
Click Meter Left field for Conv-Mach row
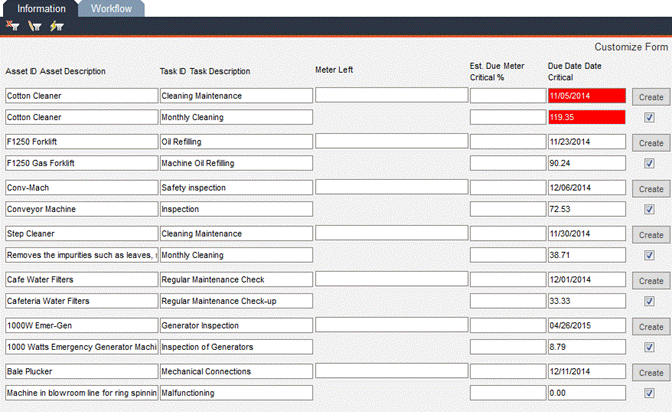click(x=392, y=188)
